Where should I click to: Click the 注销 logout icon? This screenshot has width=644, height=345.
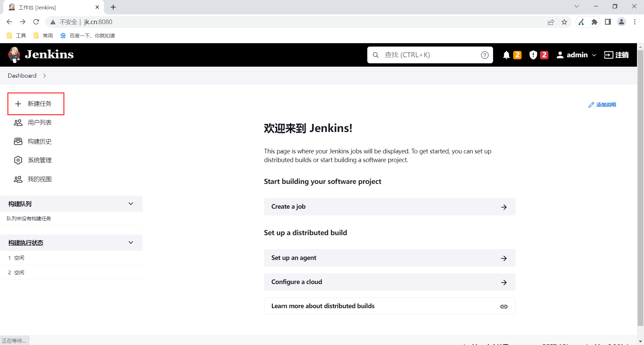(608, 55)
